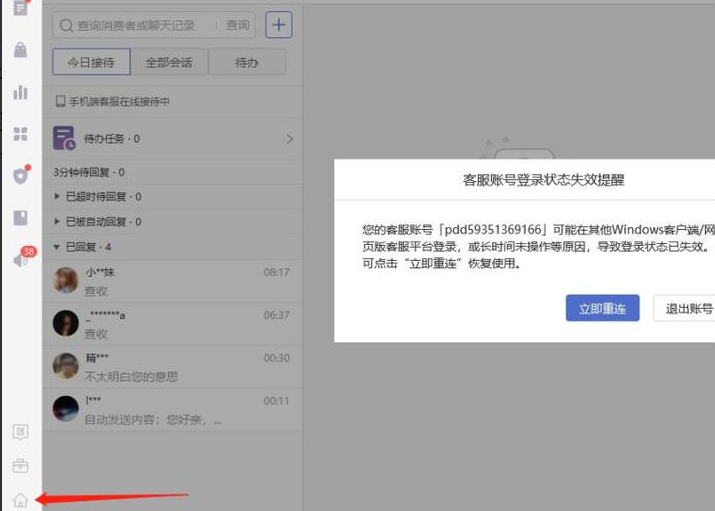The height and width of the screenshot is (511, 715).
Task: Click the plus add button beside search
Action: point(279,25)
